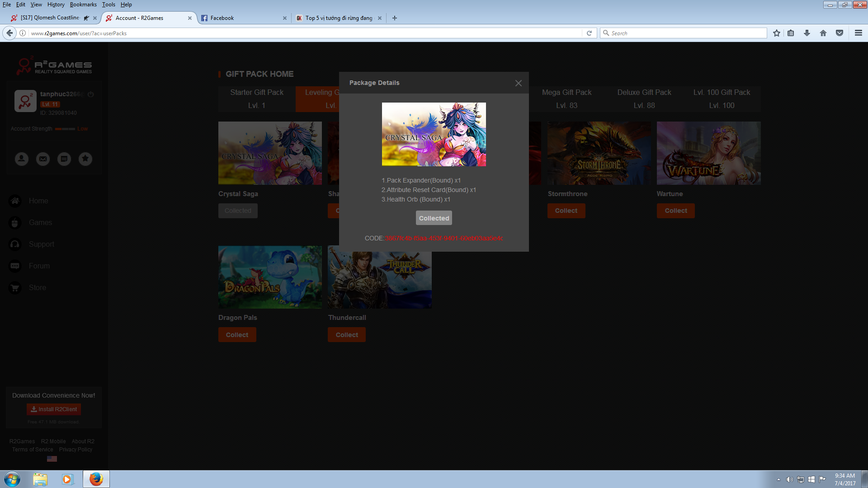This screenshot has width=868, height=488.
Task: Reload the page with refresh icon
Action: pos(589,33)
